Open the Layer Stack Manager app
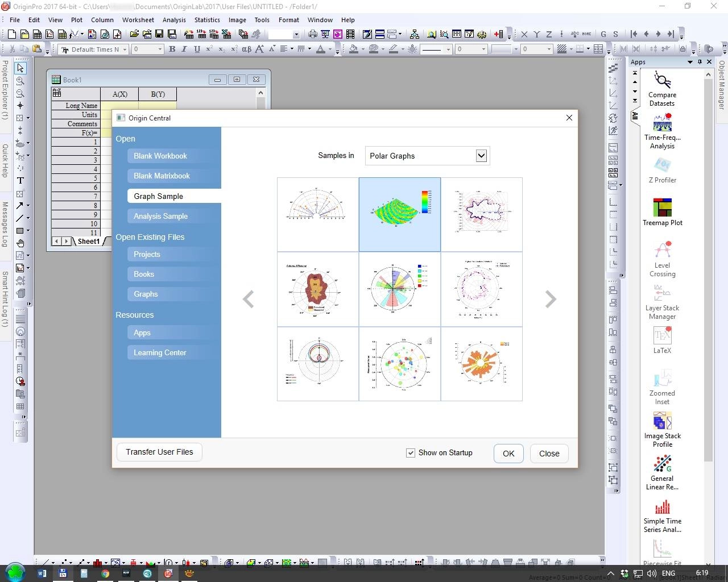The image size is (728, 582). pyautogui.click(x=662, y=302)
